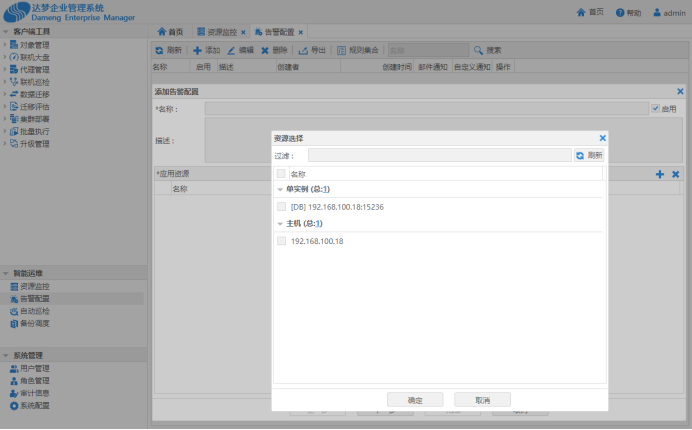Image resolution: width=692 pixels, height=430 pixels.
Task: Select 自动巡检 icon in sidebar
Action: (x=14, y=311)
